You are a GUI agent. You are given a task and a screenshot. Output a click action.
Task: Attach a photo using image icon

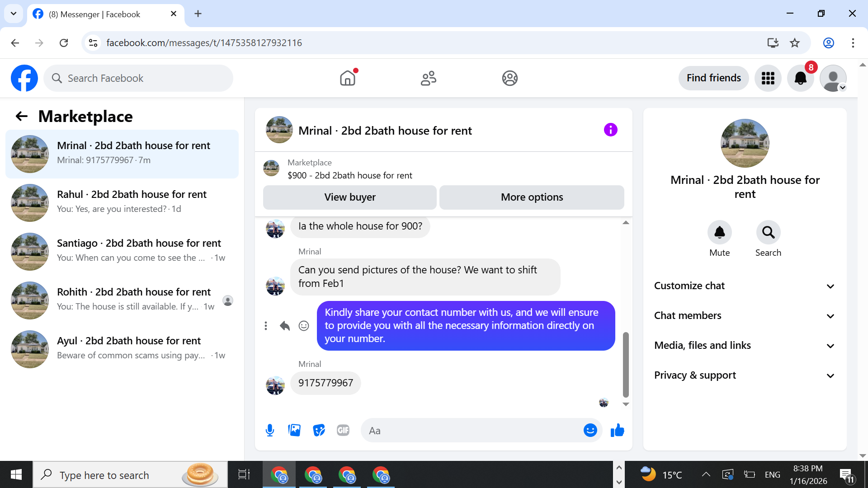294,430
